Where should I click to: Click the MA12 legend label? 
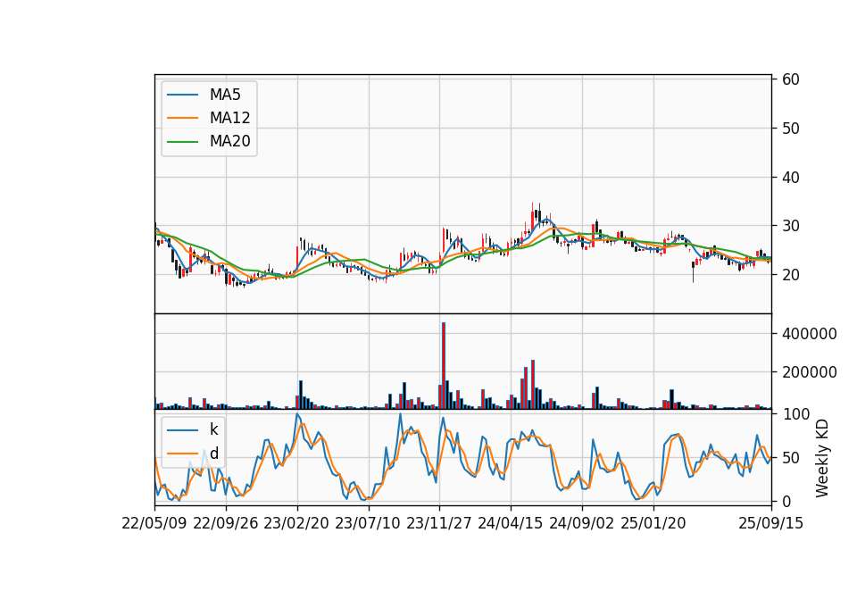pos(230,118)
